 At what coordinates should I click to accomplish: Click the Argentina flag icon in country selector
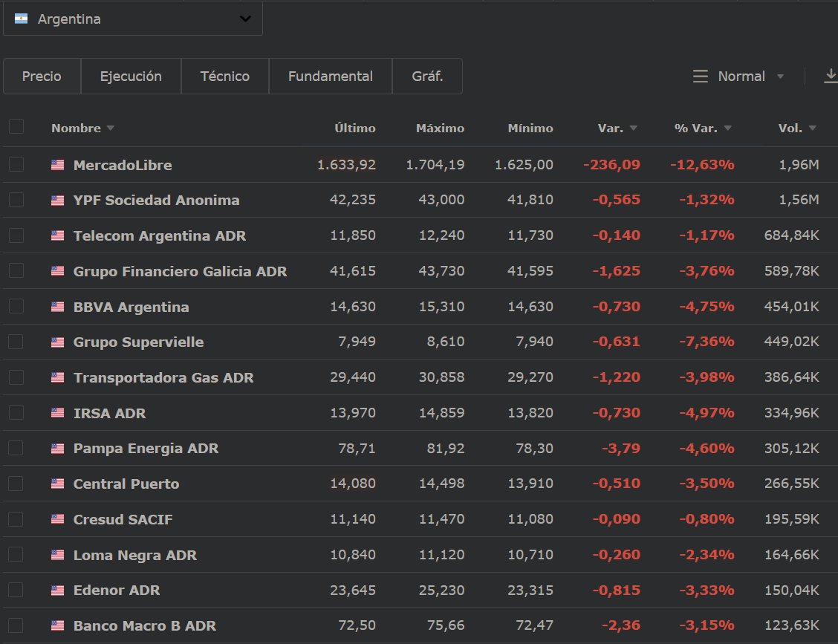pyautogui.click(x=21, y=19)
